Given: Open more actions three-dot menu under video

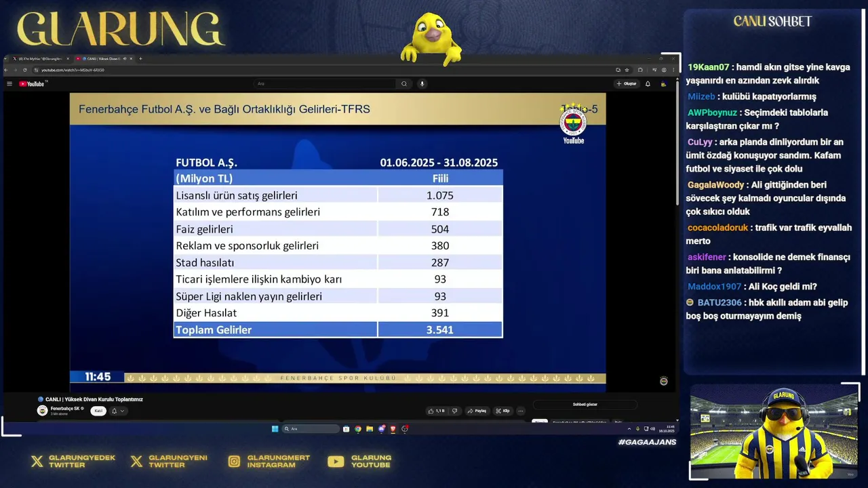Looking at the screenshot, I should (521, 411).
